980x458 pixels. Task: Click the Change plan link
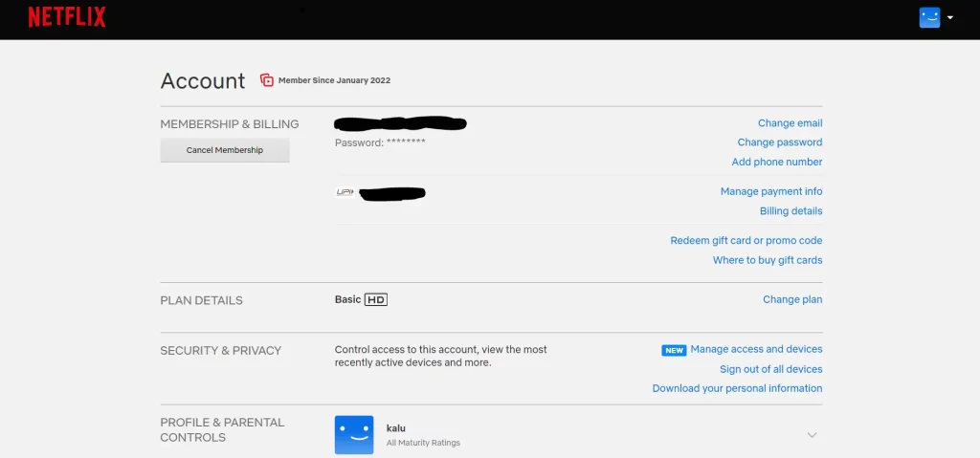[792, 300]
